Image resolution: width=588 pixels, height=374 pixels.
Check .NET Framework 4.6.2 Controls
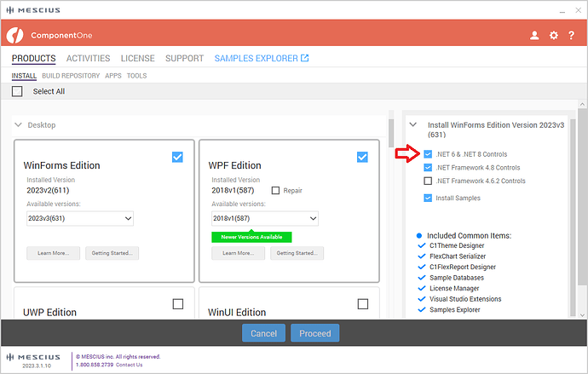[x=428, y=181]
